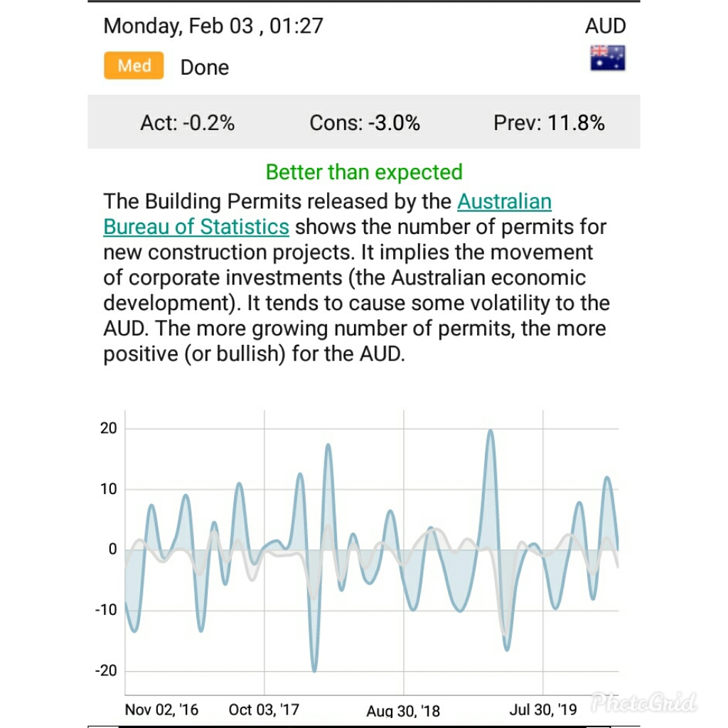Open the Bureau of Statistics link
Image resolution: width=728 pixels, height=728 pixels.
pos(196,227)
